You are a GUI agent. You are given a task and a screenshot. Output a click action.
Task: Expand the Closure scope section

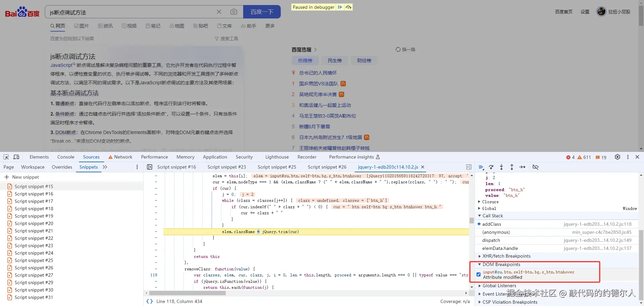pos(479,202)
